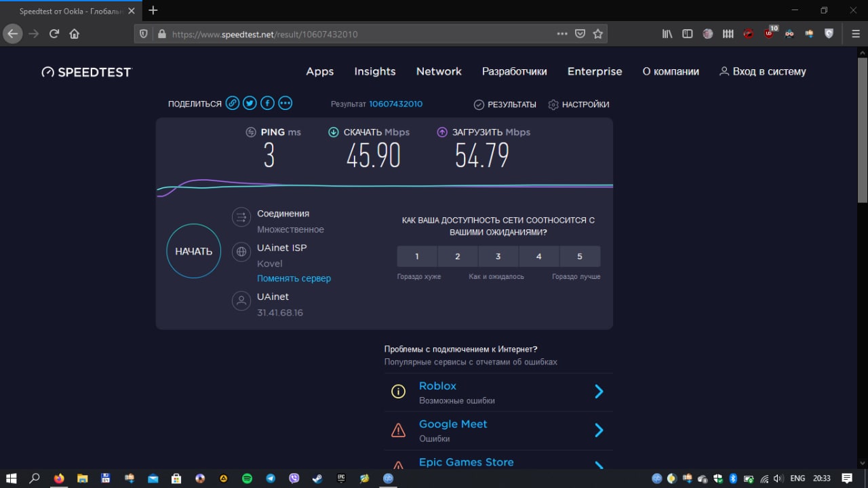The image size is (868, 488).
Task: Expand the Roblox outage report arrow
Action: (599, 392)
